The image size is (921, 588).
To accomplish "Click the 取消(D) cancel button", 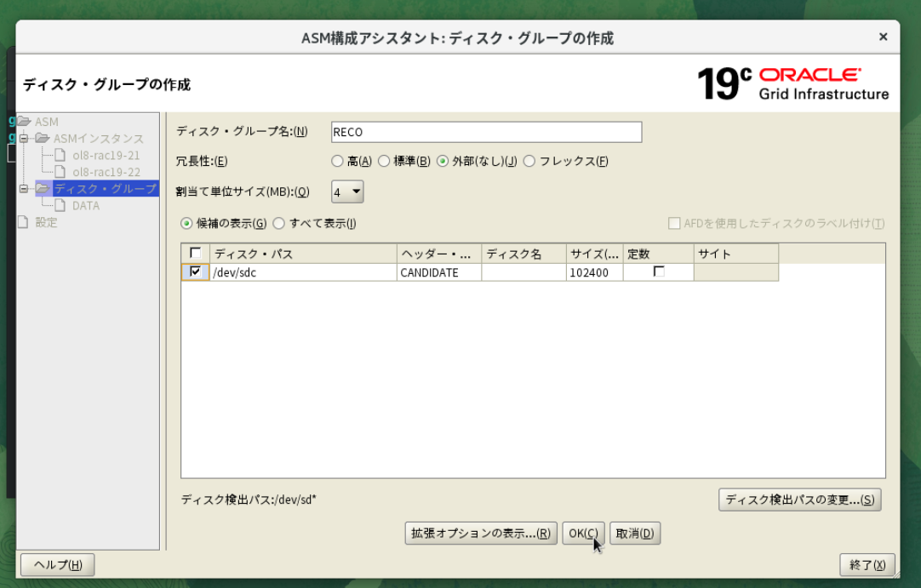I will tap(634, 534).
